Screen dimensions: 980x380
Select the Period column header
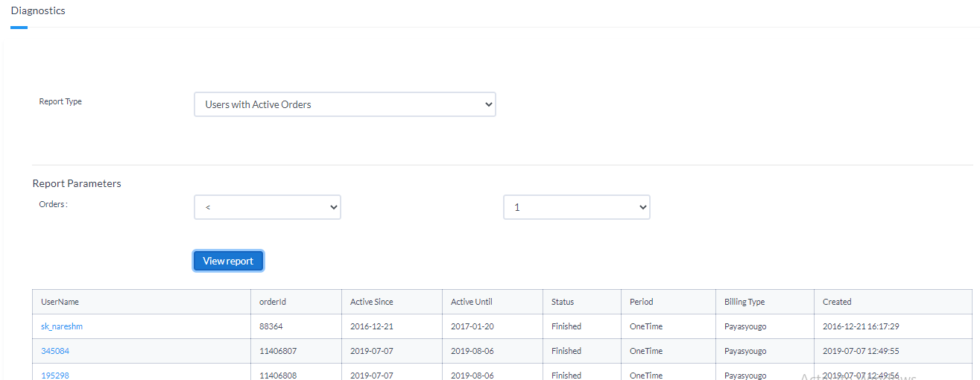[x=641, y=302]
